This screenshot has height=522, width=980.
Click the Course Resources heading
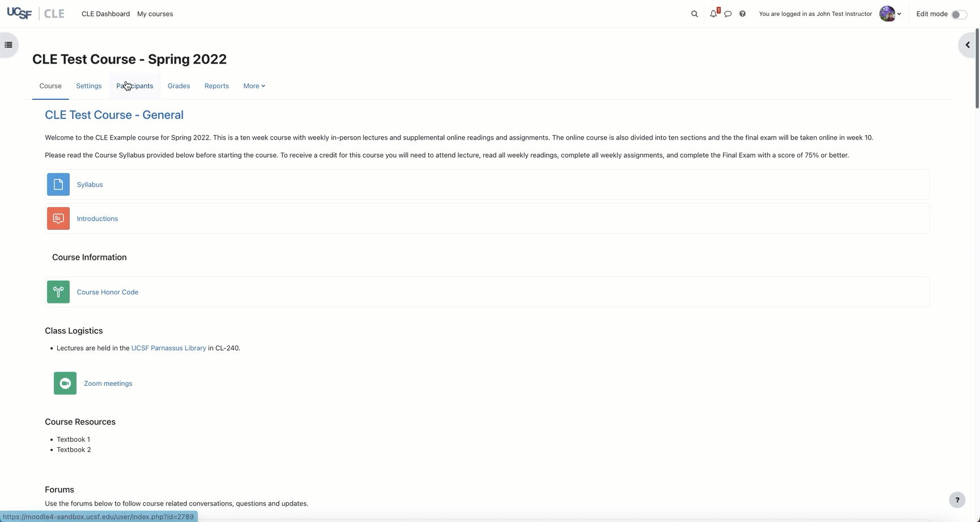(80, 422)
